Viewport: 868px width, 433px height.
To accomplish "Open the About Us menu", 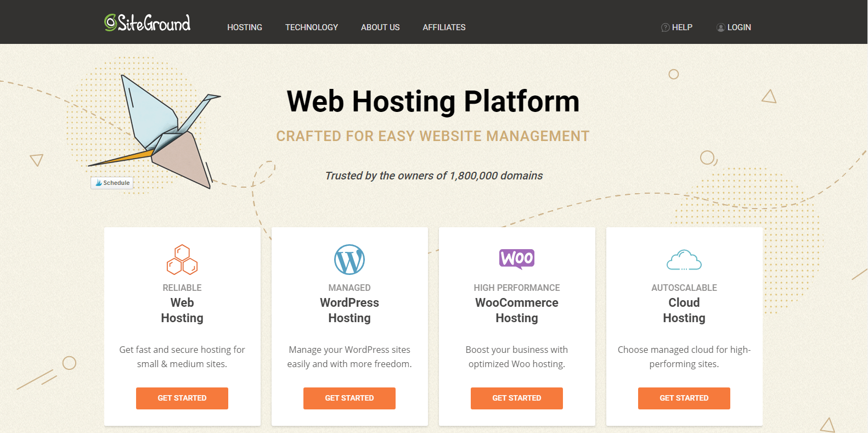I will click(x=380, y=27).
